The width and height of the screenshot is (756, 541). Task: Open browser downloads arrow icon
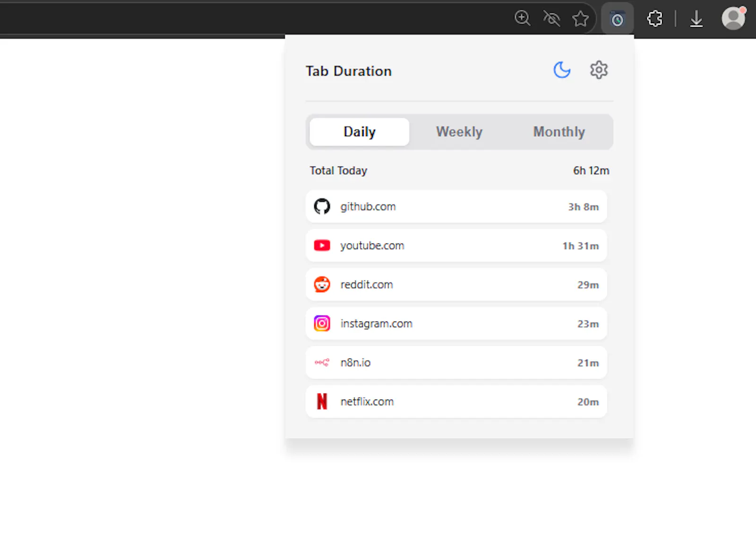pyautogui.click(x=696, y=19)
